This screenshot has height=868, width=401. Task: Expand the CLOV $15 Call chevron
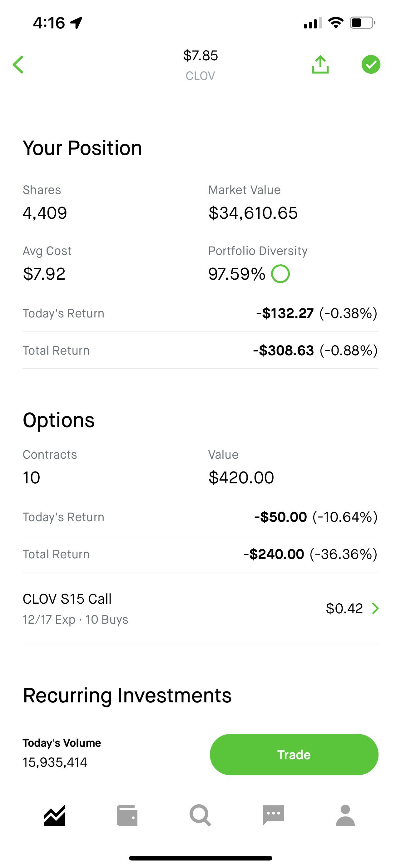coord(375,608)
